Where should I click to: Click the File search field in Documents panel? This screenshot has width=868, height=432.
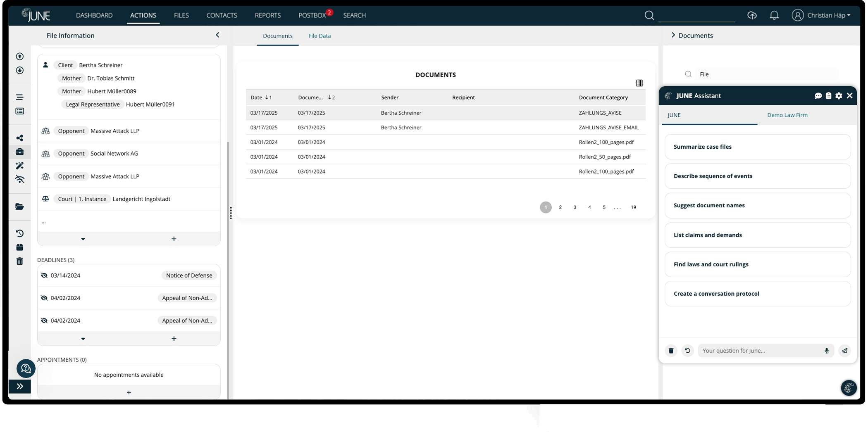coord(767,74)
